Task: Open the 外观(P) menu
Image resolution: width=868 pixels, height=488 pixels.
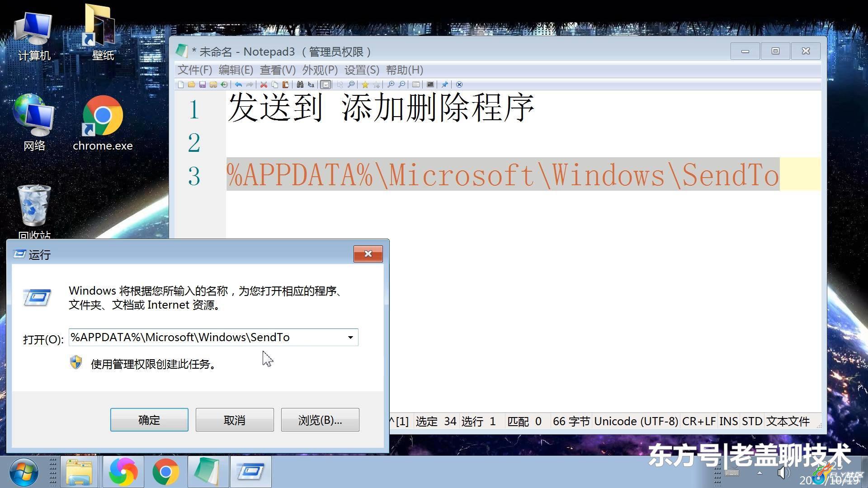Action: [x=320, y=70]
